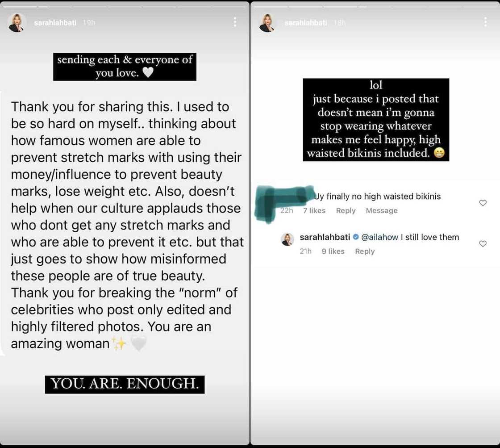Open sarahlahbati's profile picture on left story
Screen dimensions: 500x448
(17, 22)
